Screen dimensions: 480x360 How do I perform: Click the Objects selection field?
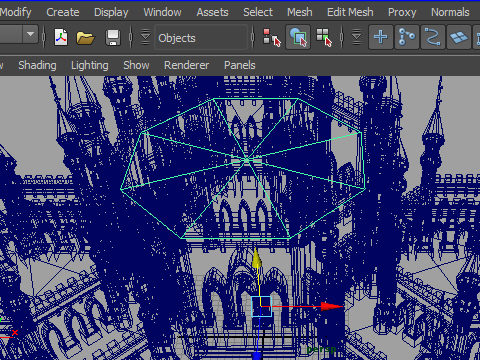click(x=201, y=37)
